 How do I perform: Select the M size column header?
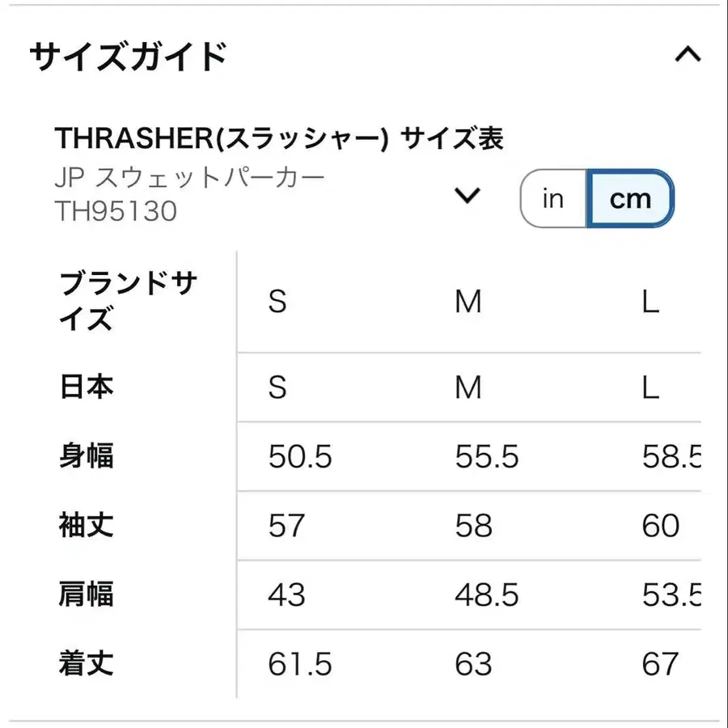click(468, 303)
